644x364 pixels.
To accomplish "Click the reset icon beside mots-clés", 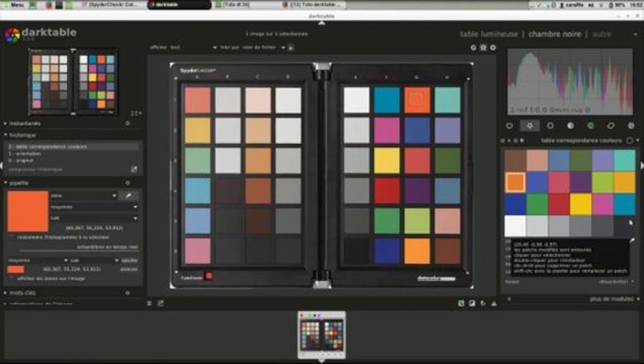I will pos(128,293).
